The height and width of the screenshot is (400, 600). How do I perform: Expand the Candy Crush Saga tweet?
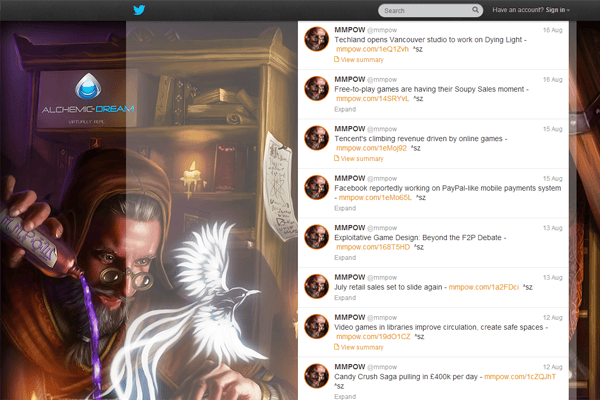(x=345, y=397)
